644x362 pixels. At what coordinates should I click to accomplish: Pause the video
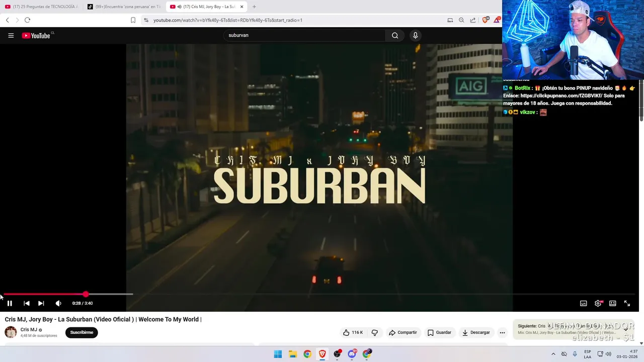(10, 303)
